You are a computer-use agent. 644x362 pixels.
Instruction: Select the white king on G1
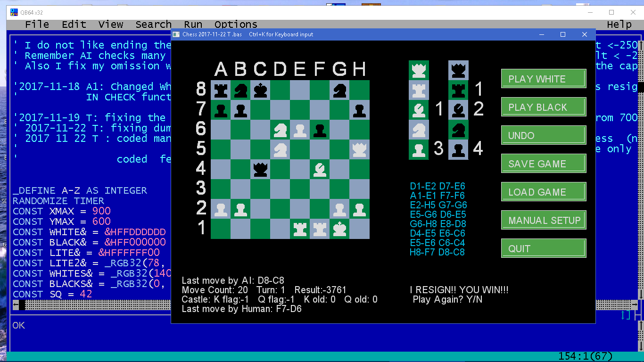339,229
